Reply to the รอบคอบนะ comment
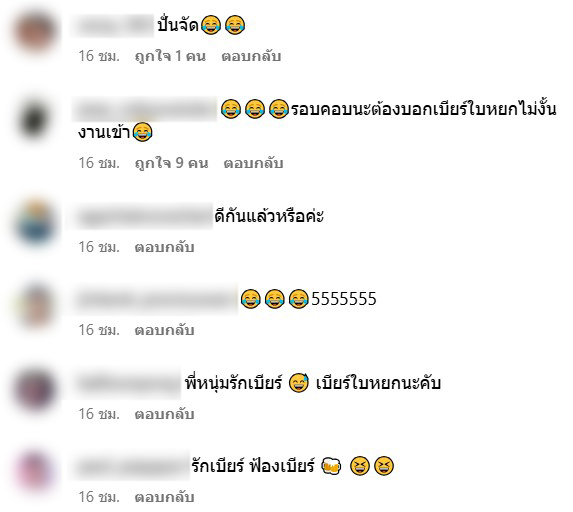This screenshot has height=512, width=573. pos(253,163)
